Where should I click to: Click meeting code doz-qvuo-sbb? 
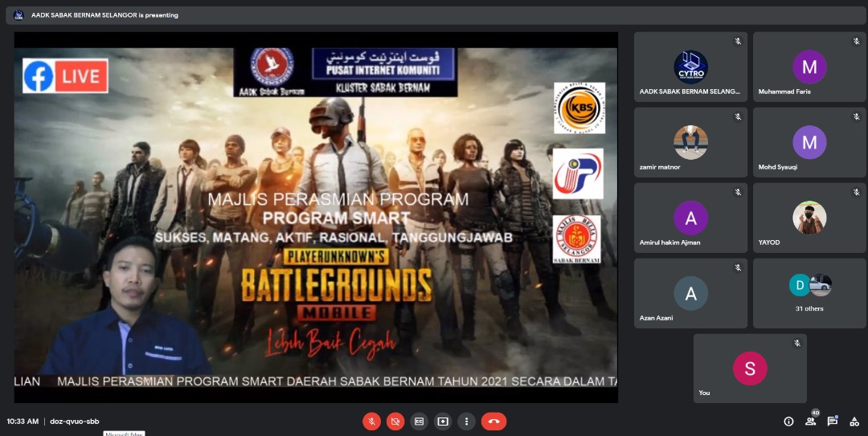click(x=75, y=422)
